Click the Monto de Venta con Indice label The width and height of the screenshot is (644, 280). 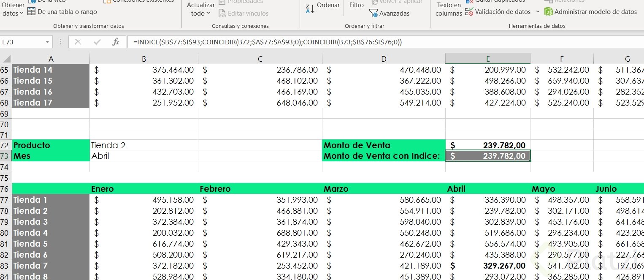pyautogui.click(x=384, y=156)
